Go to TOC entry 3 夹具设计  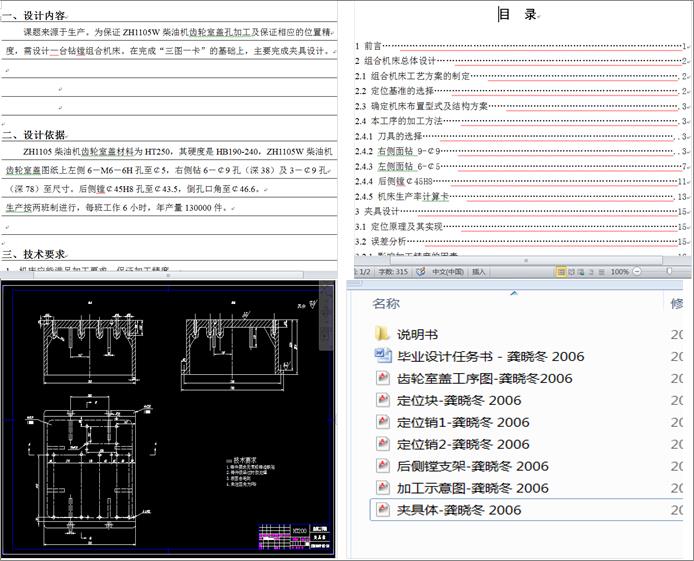pos(520,211)
